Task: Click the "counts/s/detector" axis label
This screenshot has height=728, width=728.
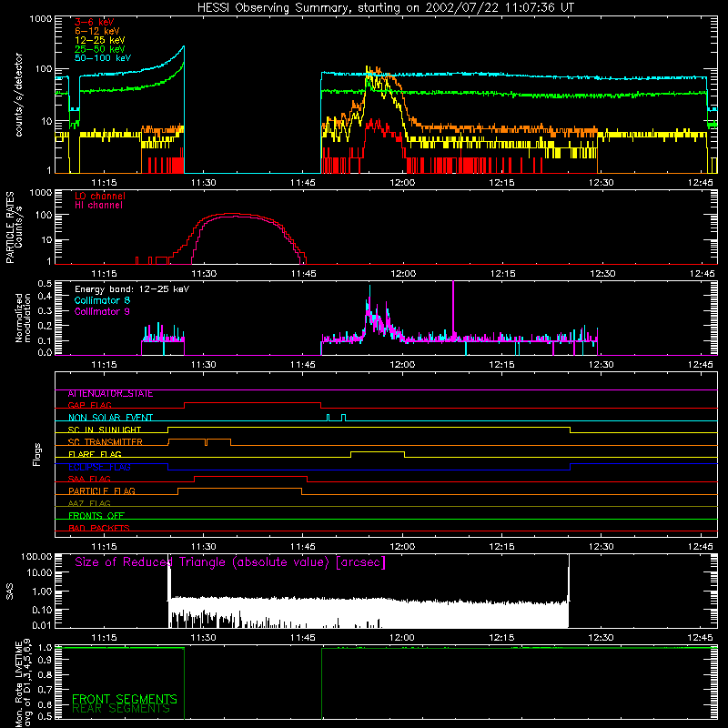Action: coord(18,95)
